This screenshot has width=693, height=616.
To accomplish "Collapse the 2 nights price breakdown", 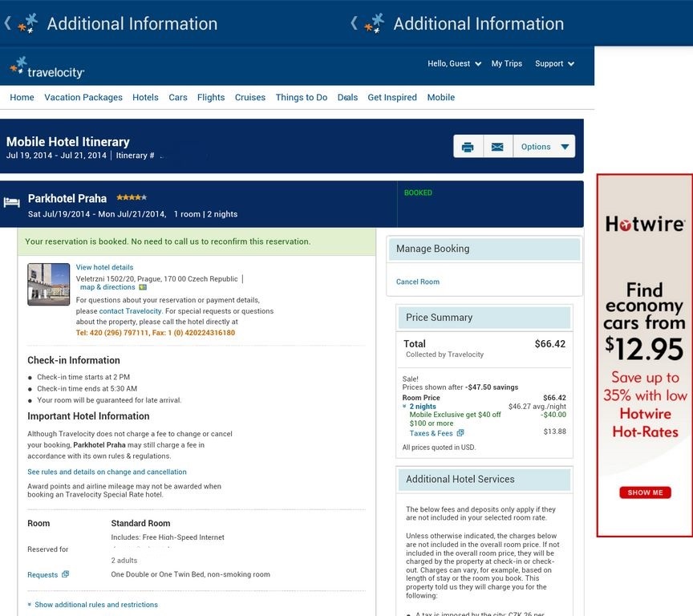I will (419, 406).
